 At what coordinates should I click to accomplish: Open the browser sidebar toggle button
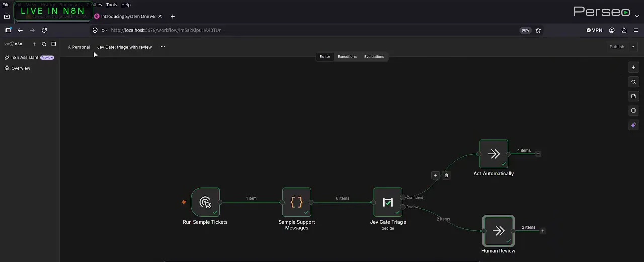coord(8,30)
